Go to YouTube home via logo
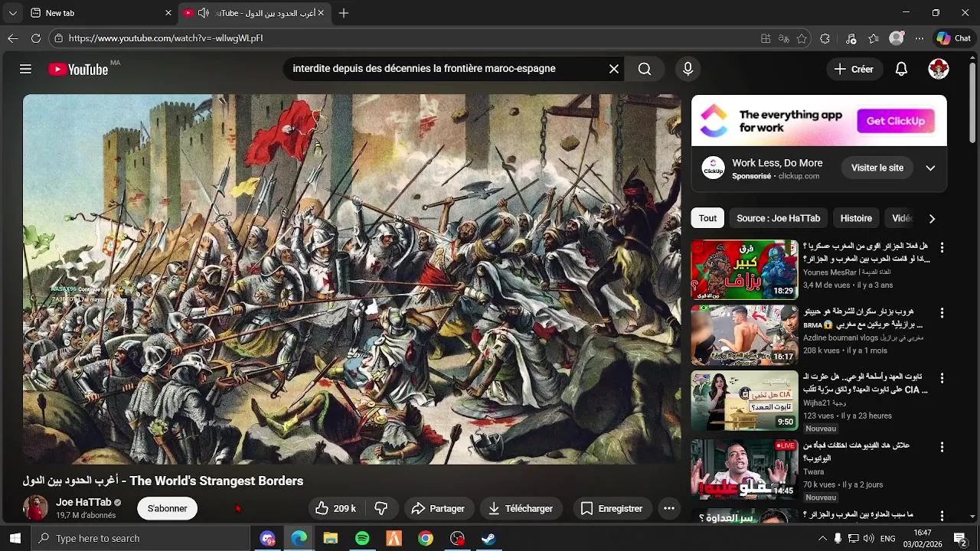The width and height of the screenshot is (980, 551). click(x=79, y=69)
